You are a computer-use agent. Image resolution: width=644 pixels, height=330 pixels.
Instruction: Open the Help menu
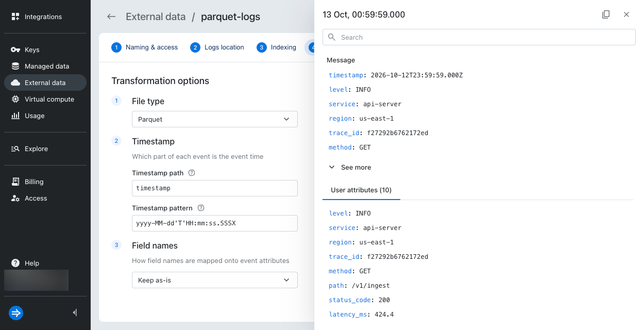pyautogui.click(x=45, y=263)
